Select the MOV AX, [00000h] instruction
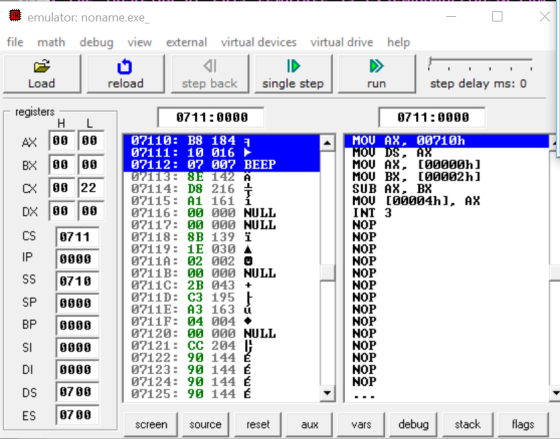 click(x=446, y=165)
